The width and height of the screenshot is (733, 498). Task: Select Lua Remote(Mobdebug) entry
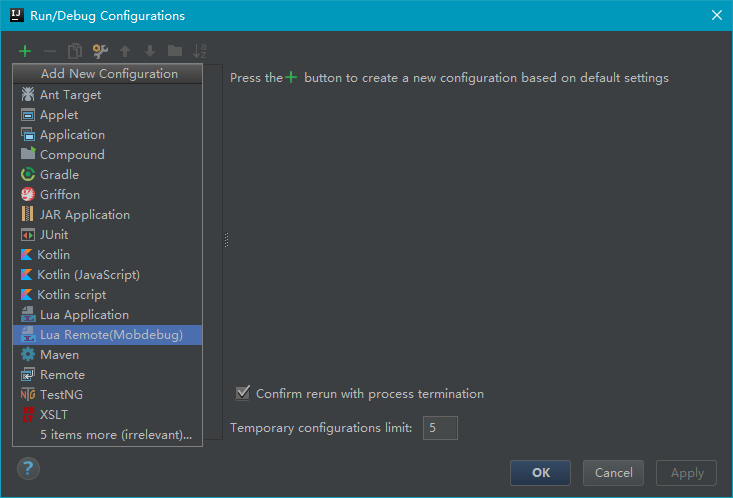(x=108, y=335)
